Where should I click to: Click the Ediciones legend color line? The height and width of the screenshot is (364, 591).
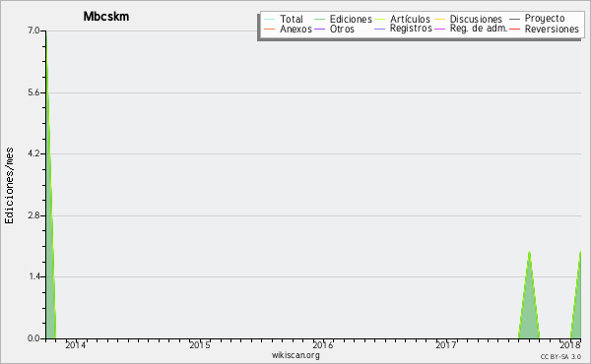319,20
